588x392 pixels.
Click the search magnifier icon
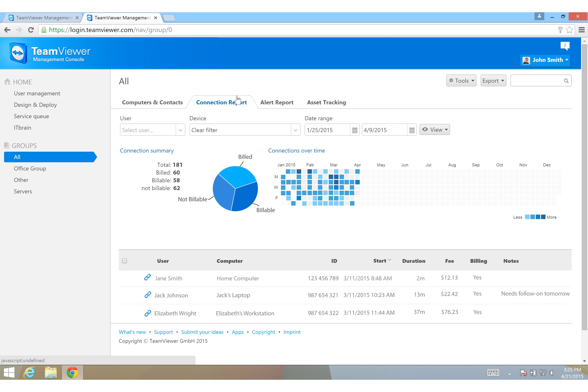[566, 81]
